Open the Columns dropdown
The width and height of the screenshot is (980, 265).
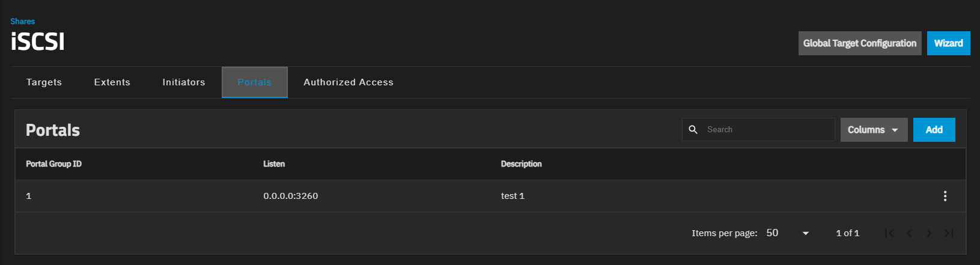coord(873,130)
